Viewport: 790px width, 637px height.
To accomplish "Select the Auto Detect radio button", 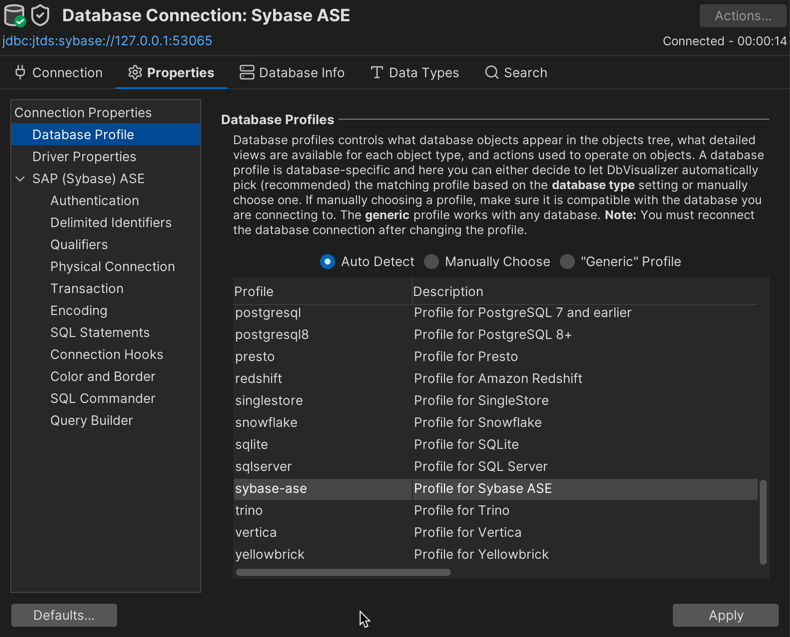I will point(327,262).
